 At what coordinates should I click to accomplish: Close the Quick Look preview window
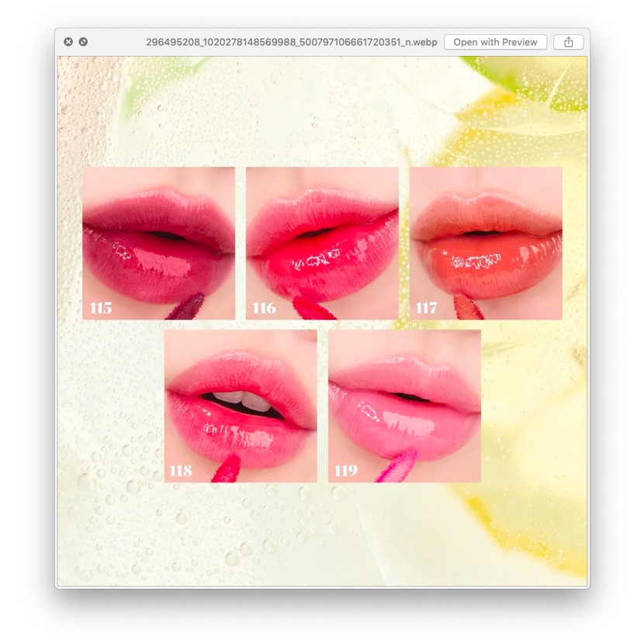[x=68, y=42]
